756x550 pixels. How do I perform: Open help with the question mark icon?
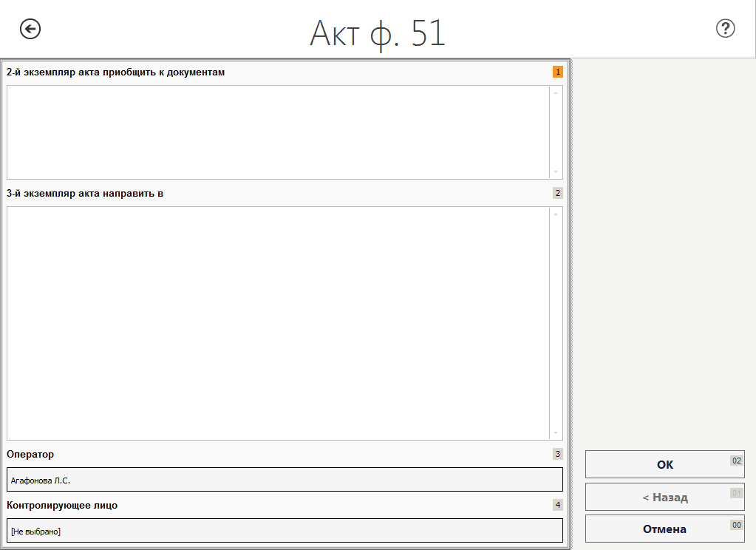725,29
